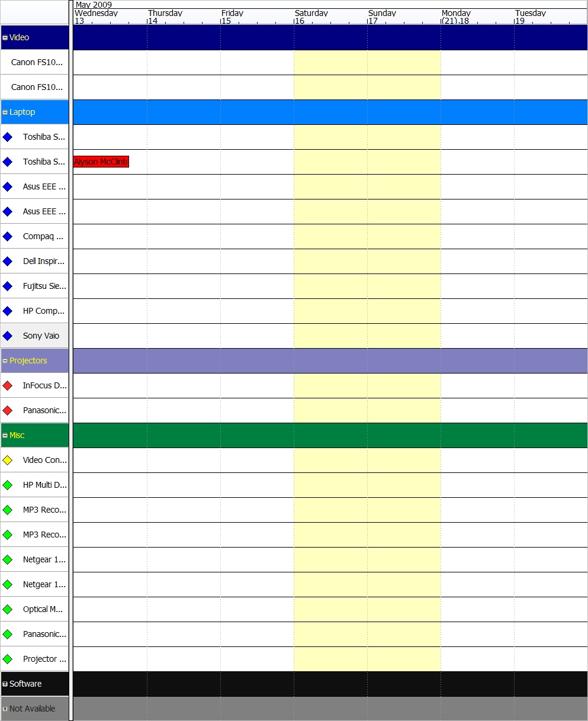The height and width of the screenshot is (721, 588).
Task: Select the blue diamond icon for Sony Vaio
Action: coord(7,335)
